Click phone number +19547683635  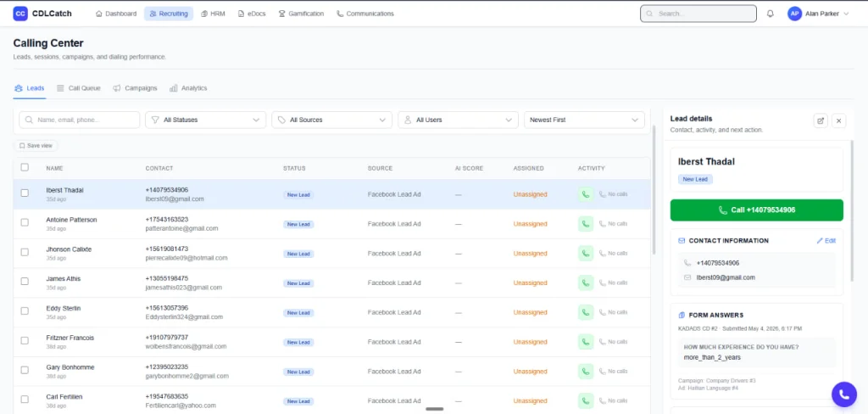(167, 396)
